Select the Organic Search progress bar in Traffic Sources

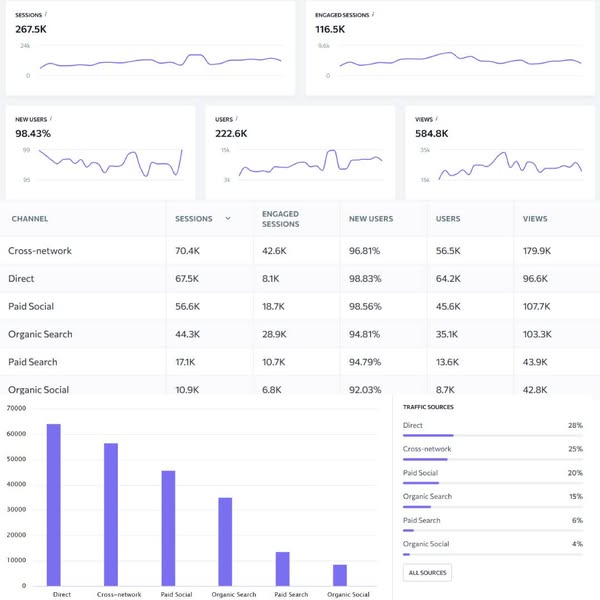tap(493, 507)
